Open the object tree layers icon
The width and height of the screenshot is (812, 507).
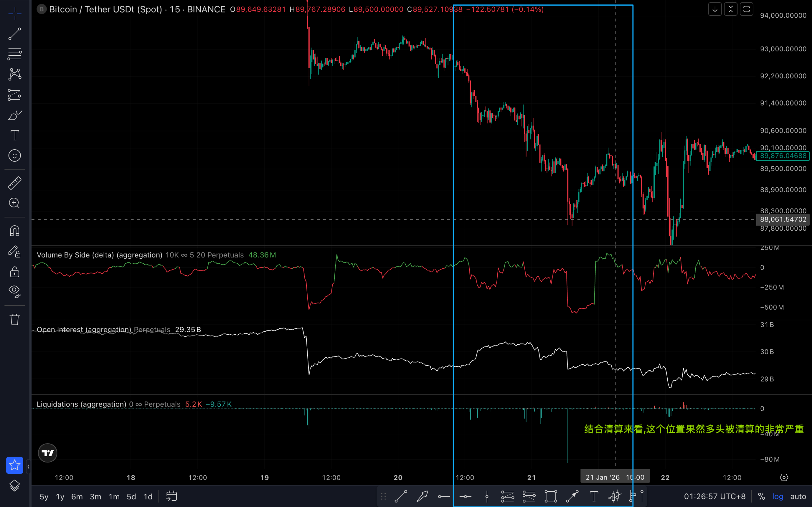click(x=14, y=485)
